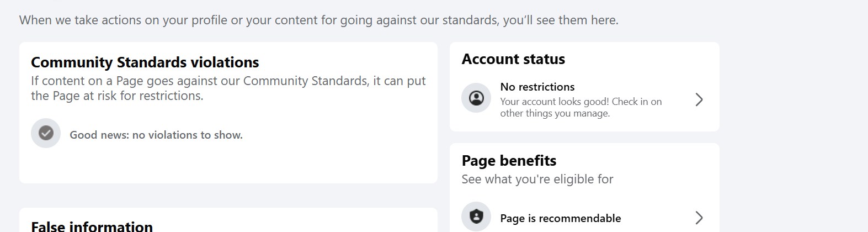This screenshot has width=868, height=232.
Task: Click the checkmark icon beside no violations
Action: 46,133
